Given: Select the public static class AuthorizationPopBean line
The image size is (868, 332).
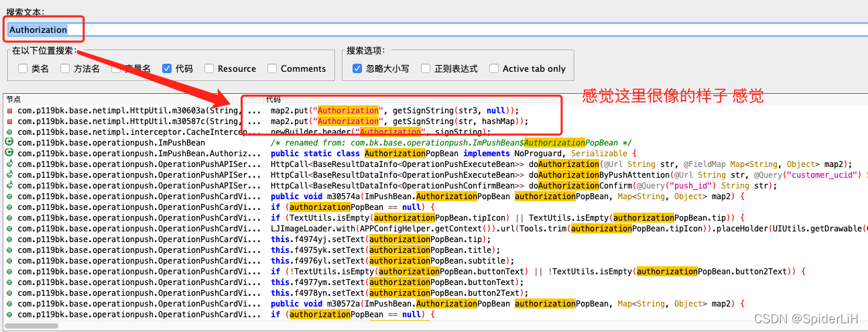Looking at the screenshot, I should point(454,153).
